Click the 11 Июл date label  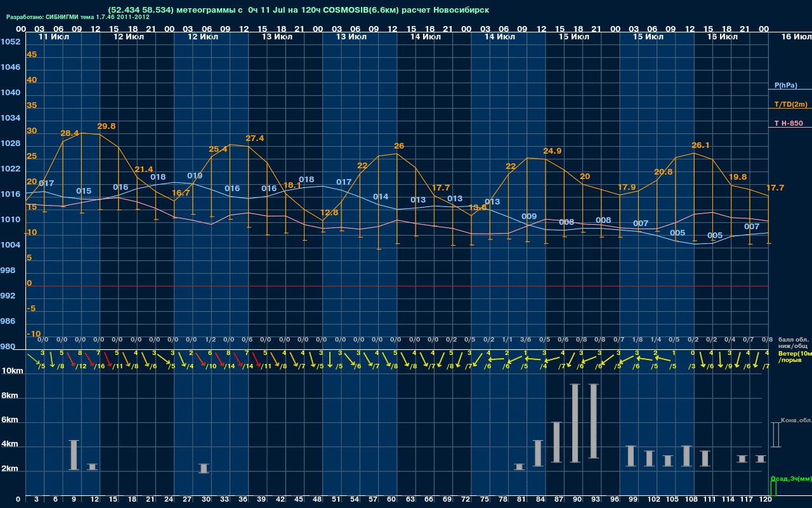coord(54,37)
